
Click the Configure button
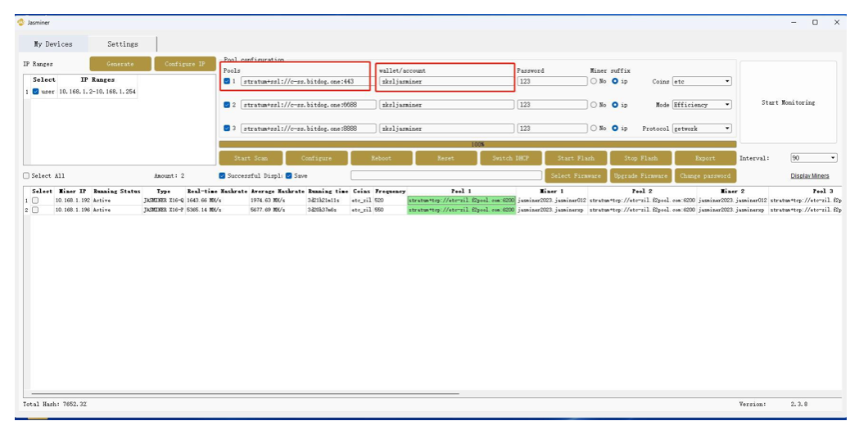[317, 158]
